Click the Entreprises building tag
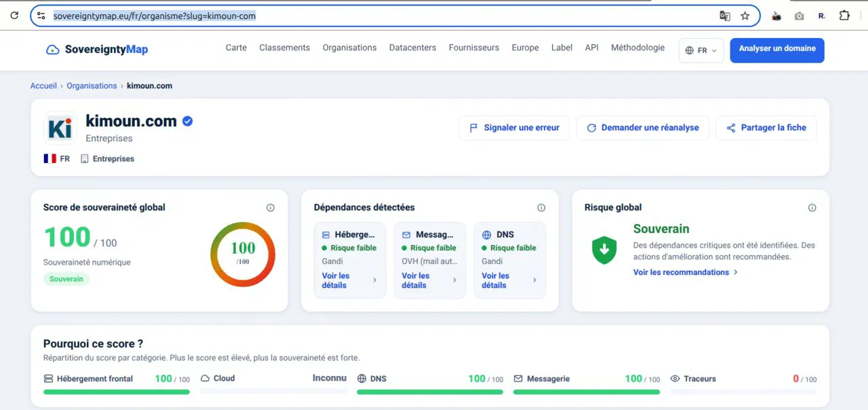The width and height of the screenshot is (868, 410). tap(107, 159)
